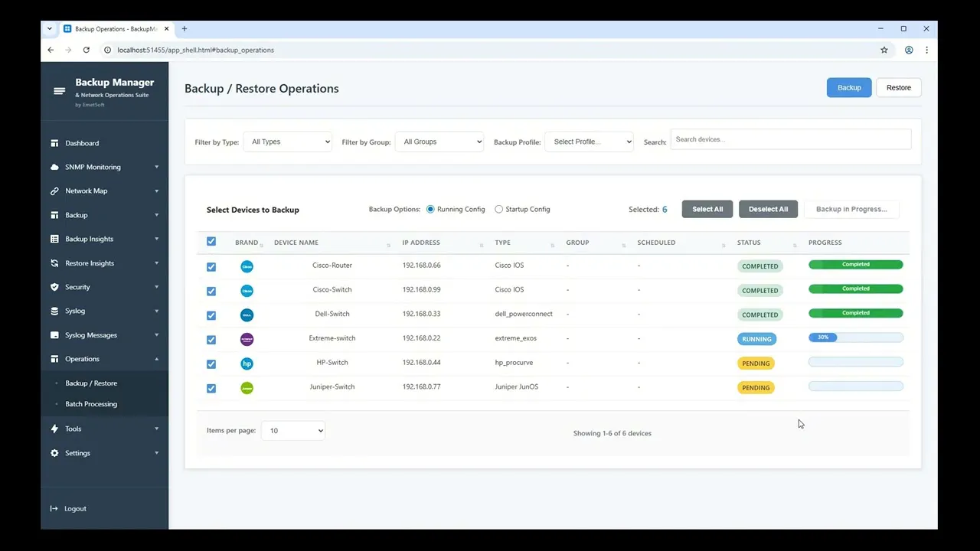Uncheck the Dell-Switch row checkbox
980x551 pixels.
(211, 315)
